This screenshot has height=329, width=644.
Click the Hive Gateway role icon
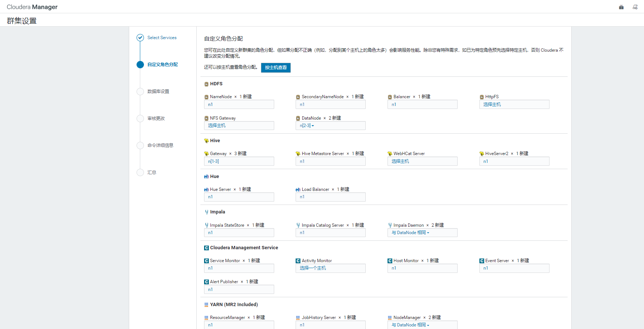coord(206,154)
